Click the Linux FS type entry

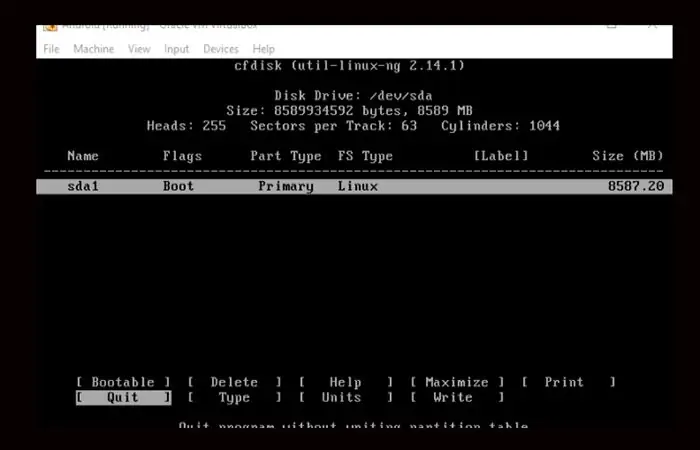pos(358,186)
